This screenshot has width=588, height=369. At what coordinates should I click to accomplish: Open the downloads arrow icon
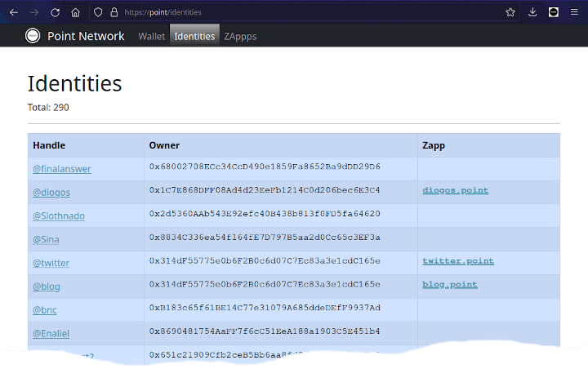[532, 12]
